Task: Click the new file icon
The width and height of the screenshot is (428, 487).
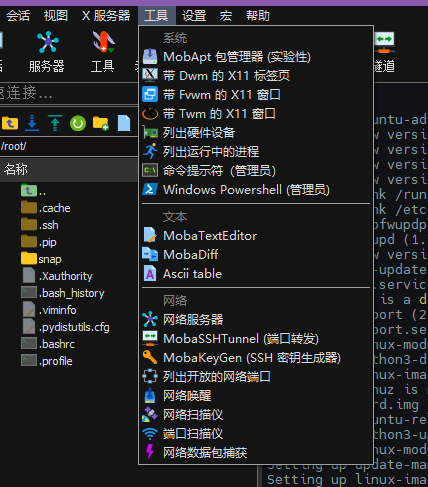Action: pyautogui.click(x=124, y=123)
